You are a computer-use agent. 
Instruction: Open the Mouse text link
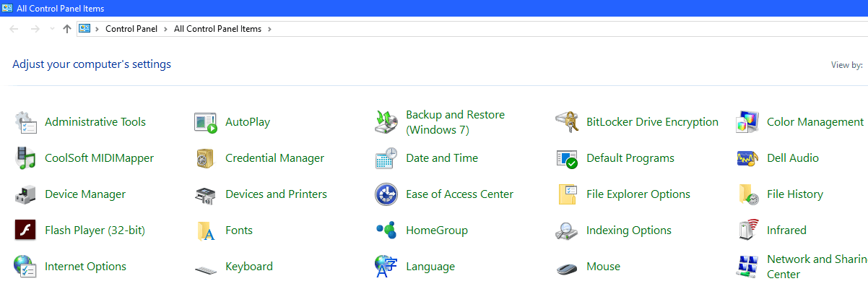pyautogui.click(x=603, y=267)
